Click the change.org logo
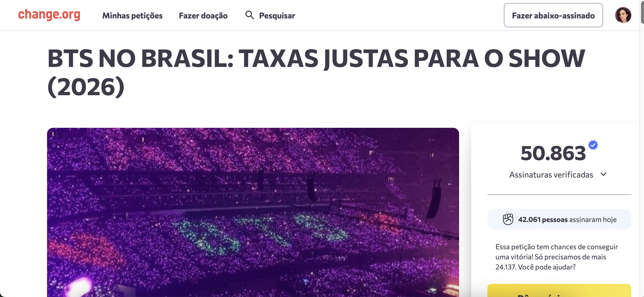 click(49, 15)
